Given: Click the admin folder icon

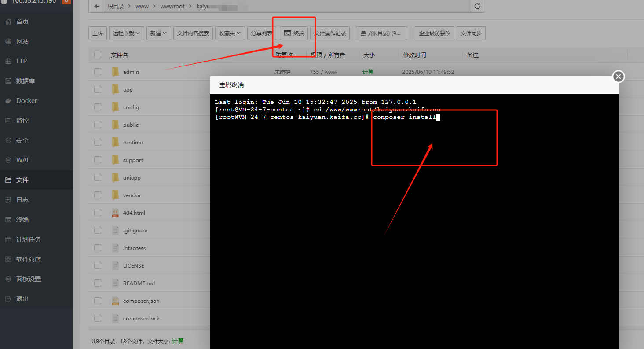Looking at the screenshot, I should (x=115, y=72).
